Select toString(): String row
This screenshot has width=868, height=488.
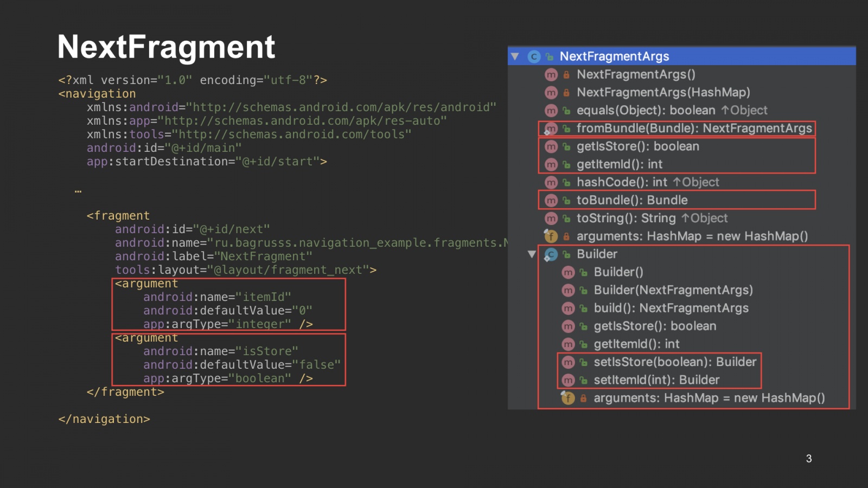[x=682, y=218]
